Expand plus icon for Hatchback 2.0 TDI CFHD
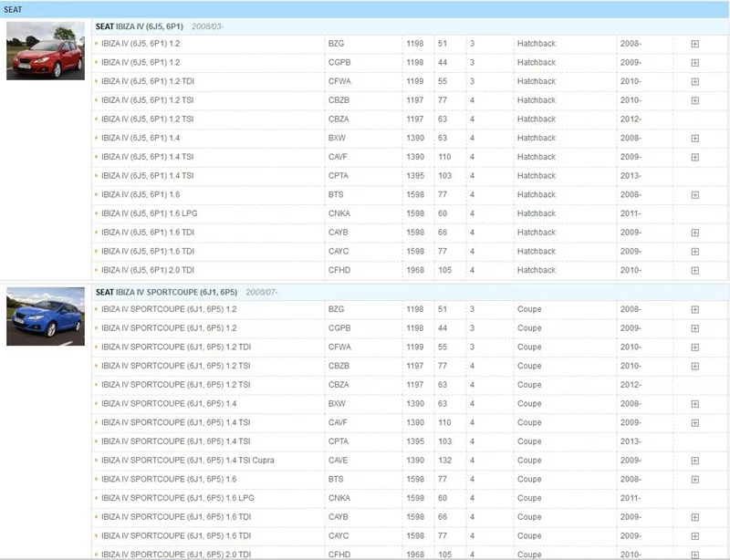730x560 pixels. point(694,271)
